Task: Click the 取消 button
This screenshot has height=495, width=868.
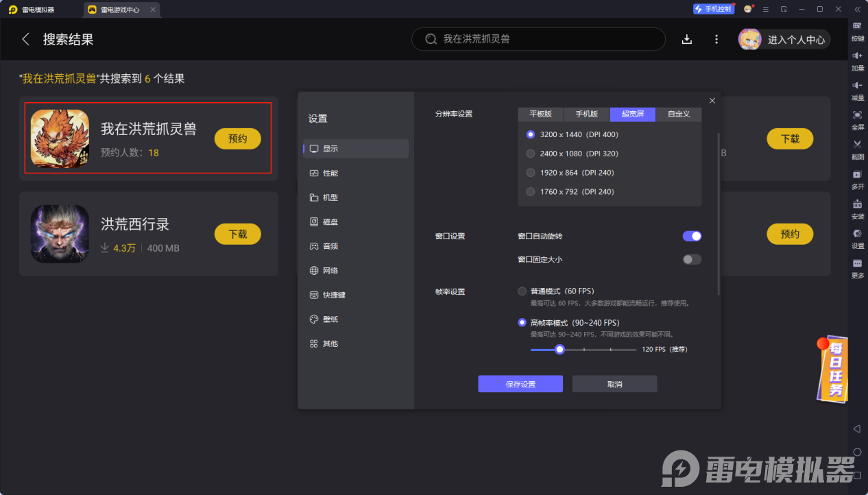Action: pyautogui.click(x=615, y=384)
